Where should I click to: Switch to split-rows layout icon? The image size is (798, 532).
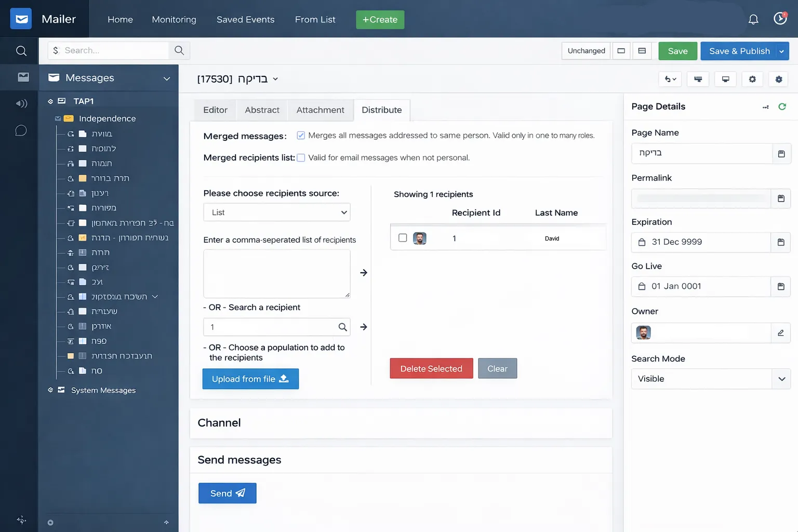(642, 51)
